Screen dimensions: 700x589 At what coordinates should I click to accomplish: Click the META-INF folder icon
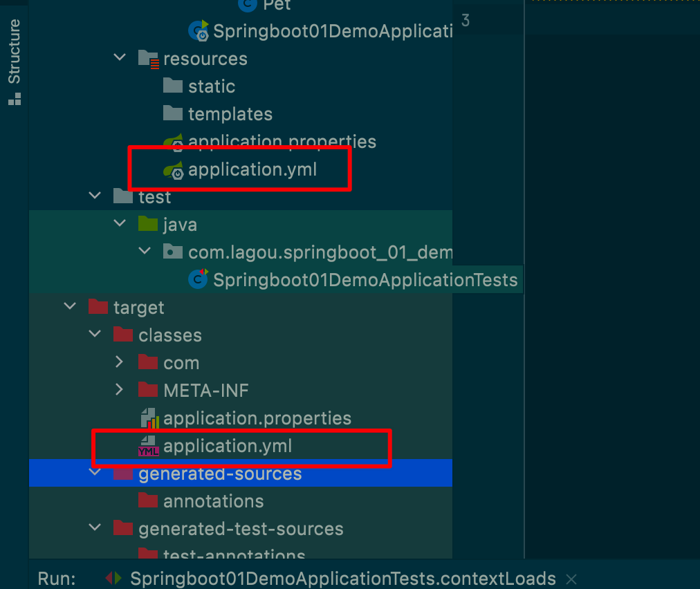pyautogui.click(x=148, y=390)
